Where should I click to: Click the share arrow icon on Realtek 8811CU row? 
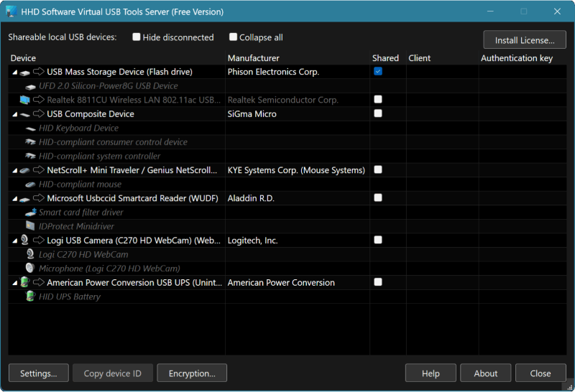pos(39,100)
